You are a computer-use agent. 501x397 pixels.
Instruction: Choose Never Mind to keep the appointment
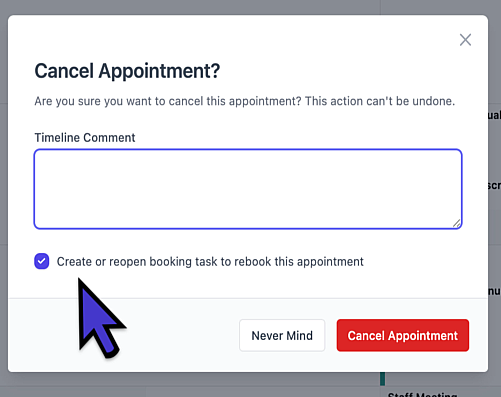(x=282, y=335)
